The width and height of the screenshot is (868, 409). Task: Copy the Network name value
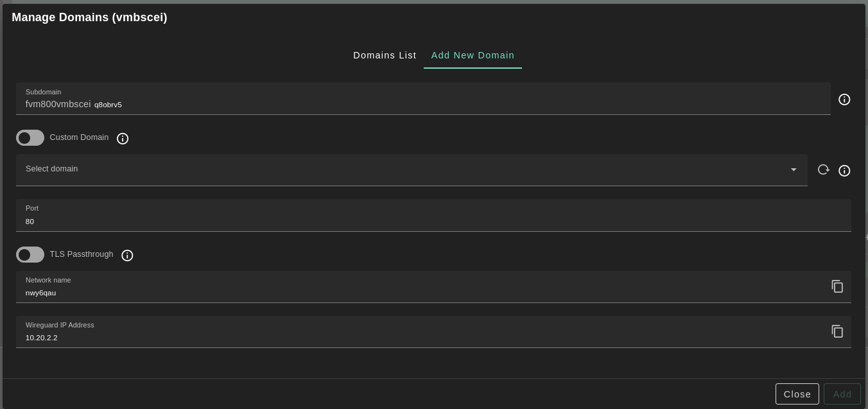(837, 286)
